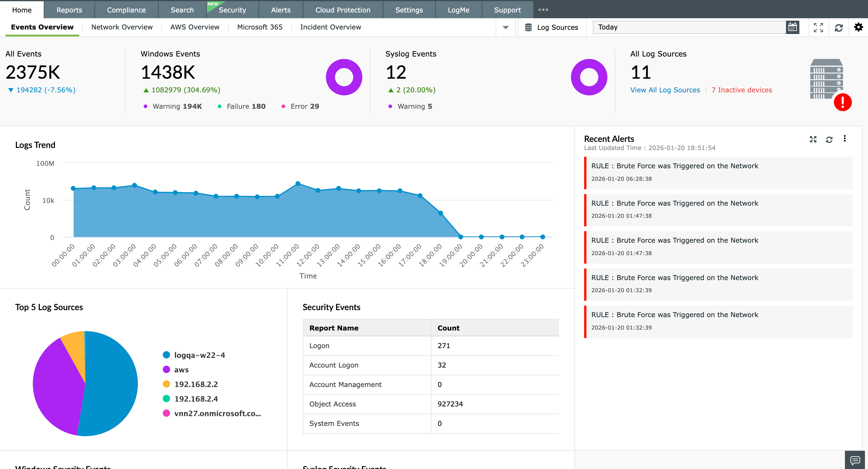Viewport: 868px width, 469px height.
Task: Open the Incident Overview tab
Action: pyautogui.click(x=330, y=27)
